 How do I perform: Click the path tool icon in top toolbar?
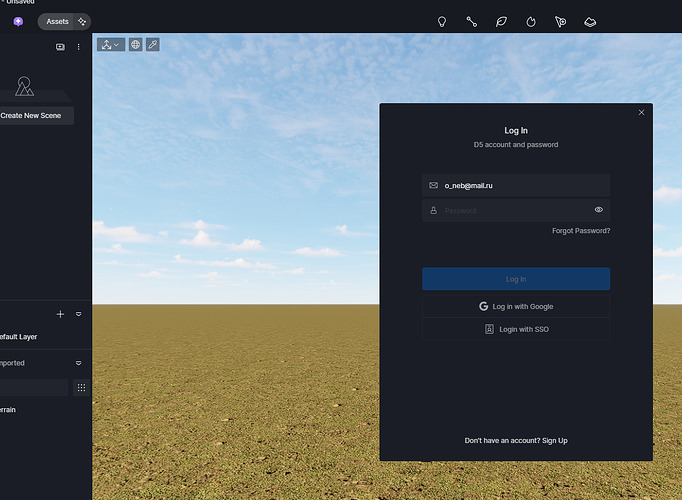click(471, 21)
